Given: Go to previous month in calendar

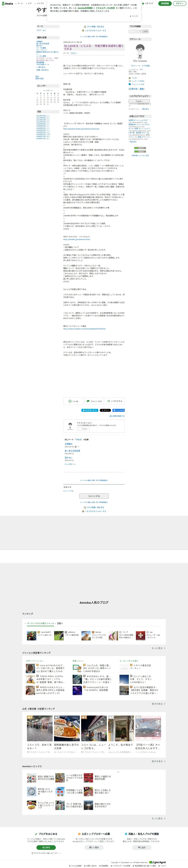Looking at the screenshot, I should coord(44,90).
